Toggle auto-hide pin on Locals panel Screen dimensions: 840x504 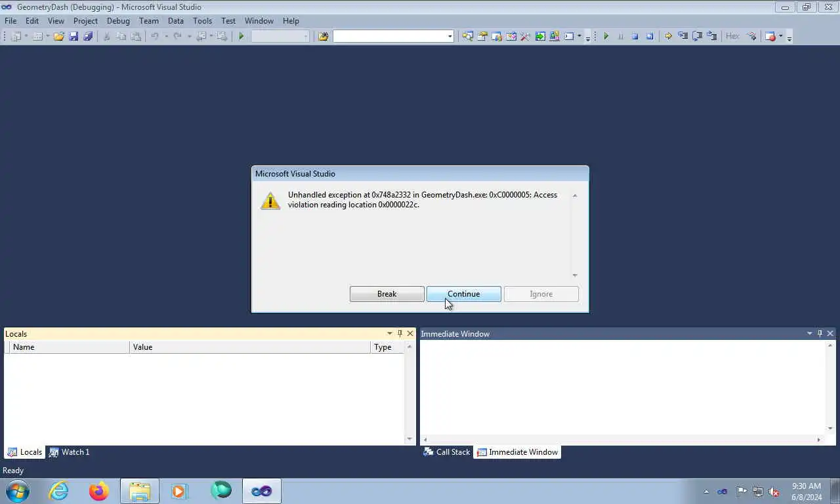tap(400, 333)
